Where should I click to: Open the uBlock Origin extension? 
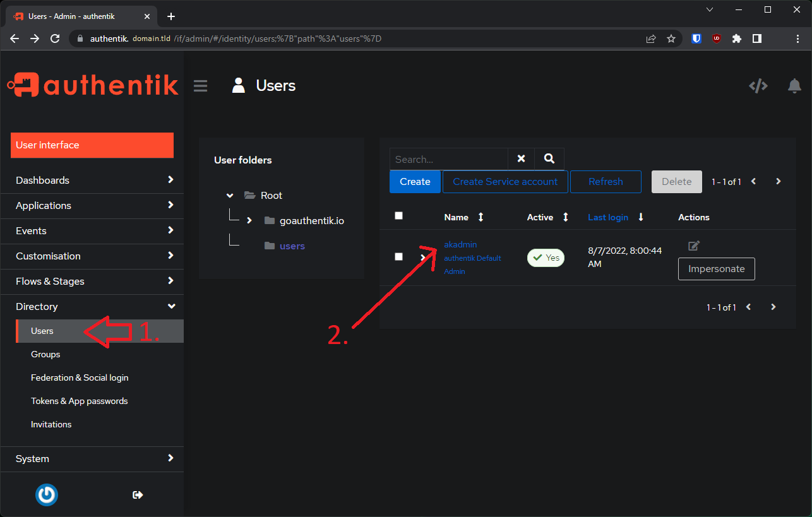pyautogui.click(x=716, y=39)
